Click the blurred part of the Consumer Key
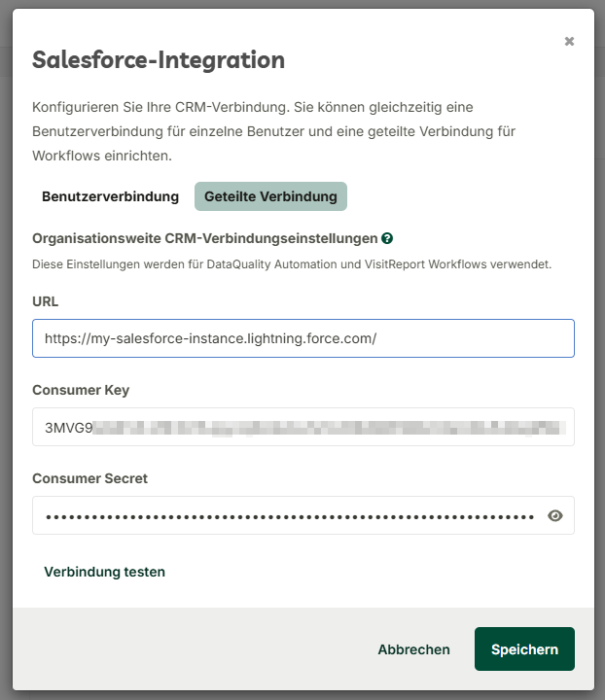605x700 pixels. [329, 428]
